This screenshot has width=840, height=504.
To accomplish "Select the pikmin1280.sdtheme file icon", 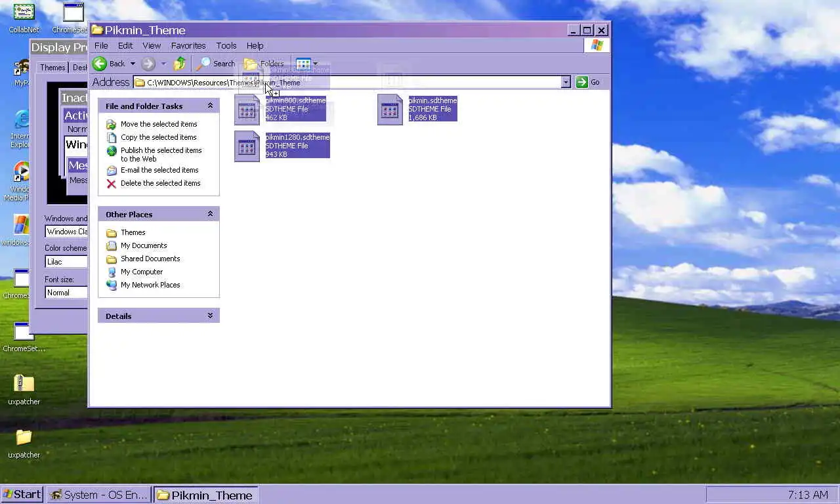I will (x=247, y=146).
